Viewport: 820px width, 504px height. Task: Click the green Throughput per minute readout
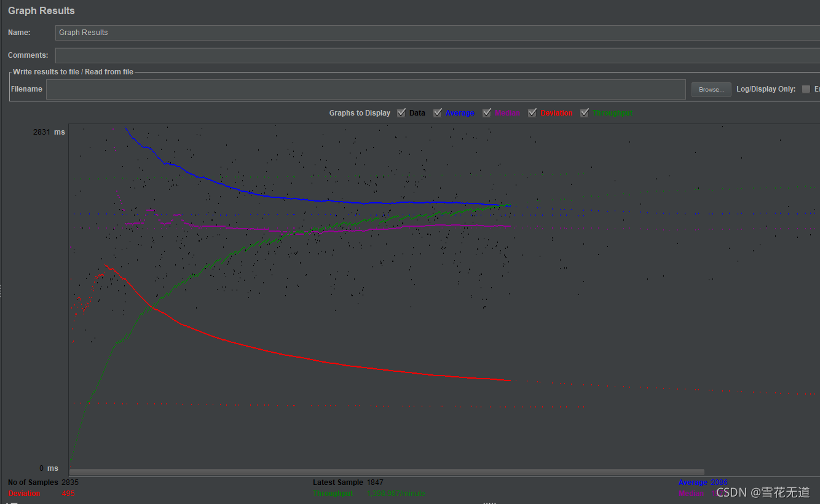[369, 494]
